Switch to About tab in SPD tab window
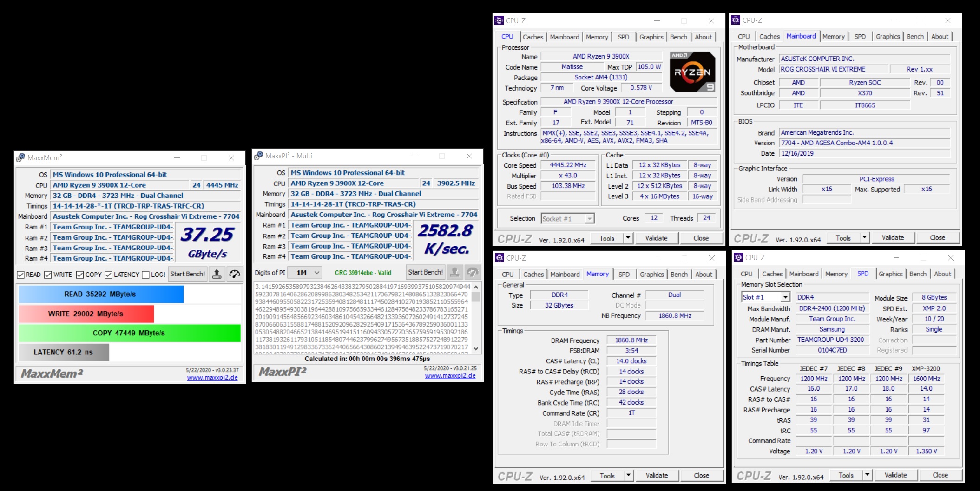 [942, 274]
